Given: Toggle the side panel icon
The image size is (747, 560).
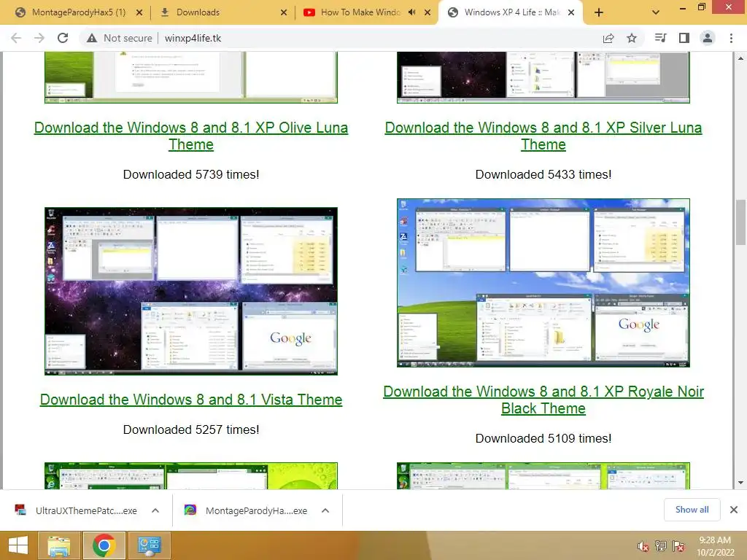Looking at the screenshot, I should [684, 38].
